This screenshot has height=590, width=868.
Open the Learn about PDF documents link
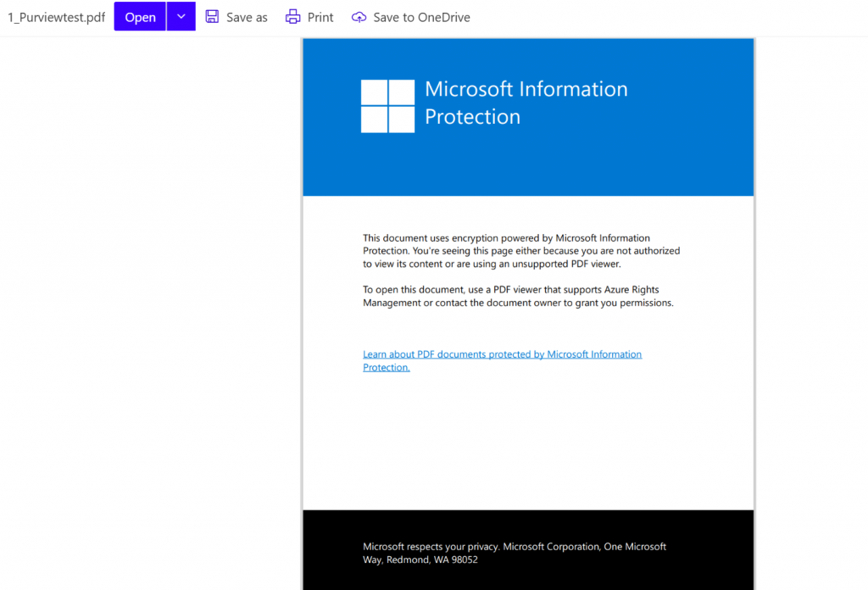pos(502,354)
